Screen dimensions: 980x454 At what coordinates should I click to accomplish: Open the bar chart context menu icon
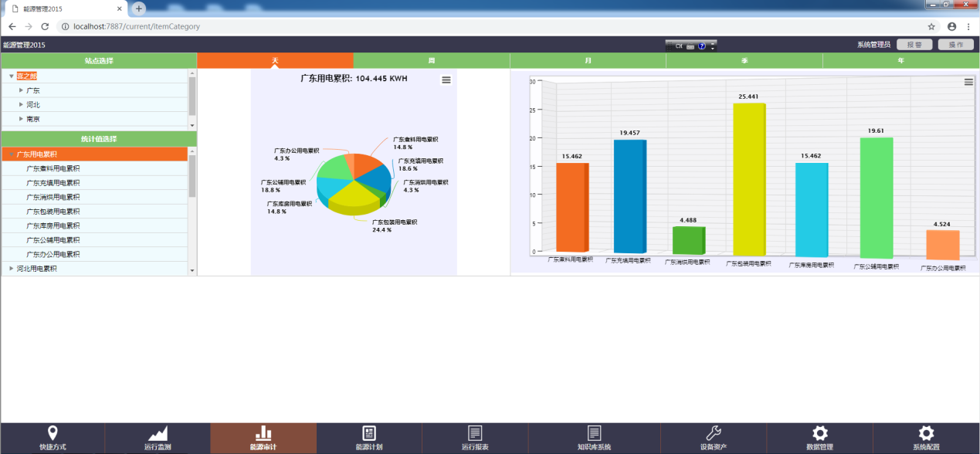point(968,83)
